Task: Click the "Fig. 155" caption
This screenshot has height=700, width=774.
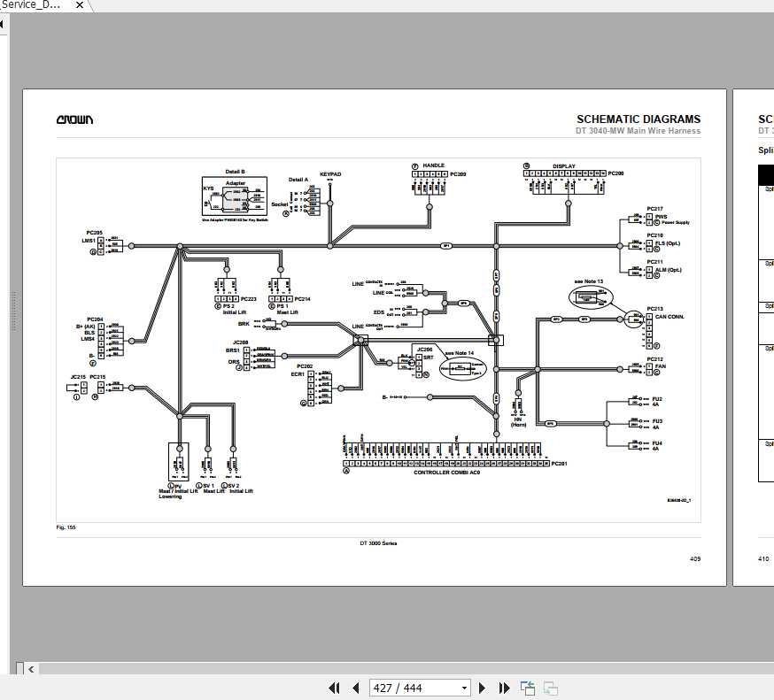Action: click(66, 527)
